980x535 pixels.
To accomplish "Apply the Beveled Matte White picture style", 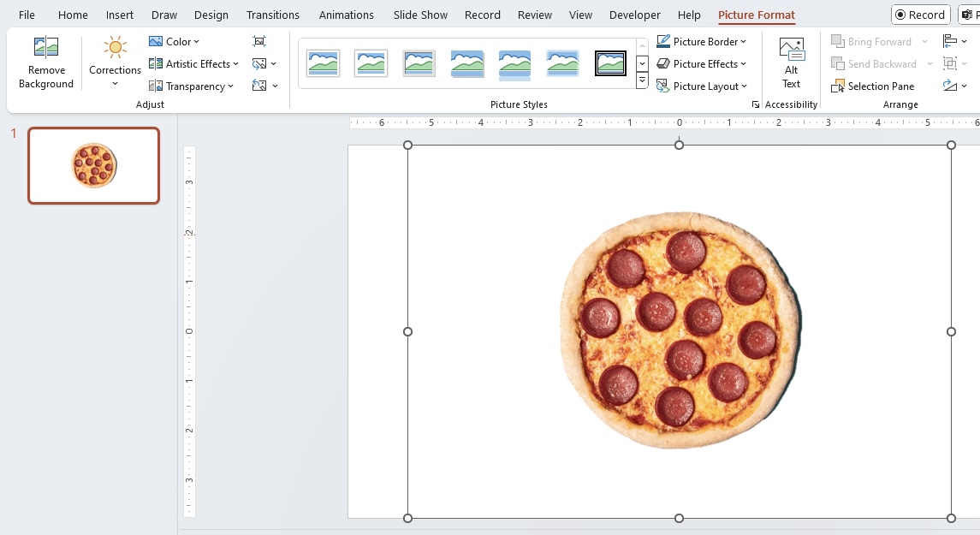I will click(371, 63).
